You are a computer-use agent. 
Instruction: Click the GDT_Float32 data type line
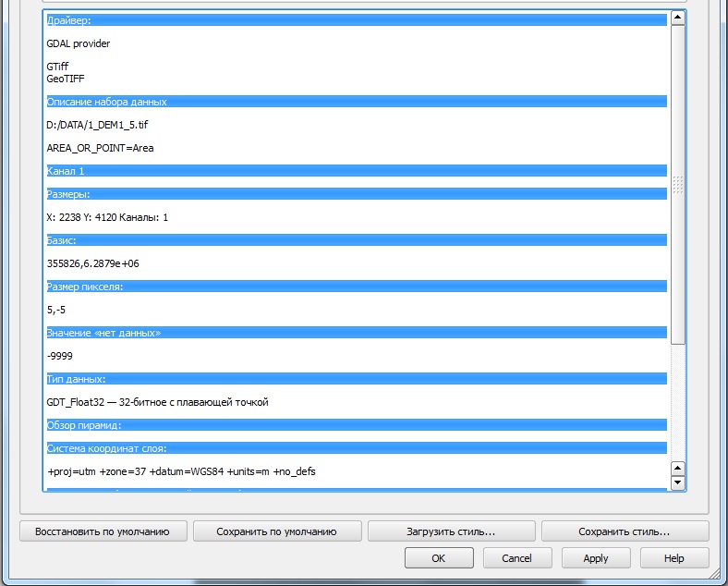pyautogui.click(x=157, y=402)
